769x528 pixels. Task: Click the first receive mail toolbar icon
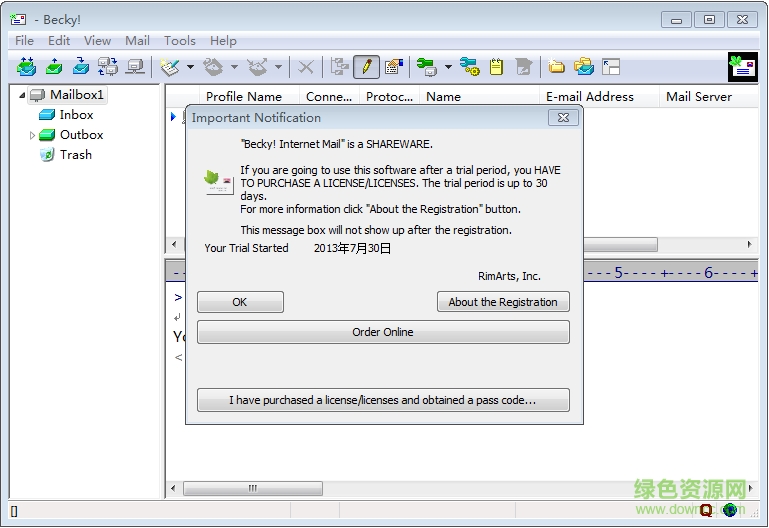26,67
